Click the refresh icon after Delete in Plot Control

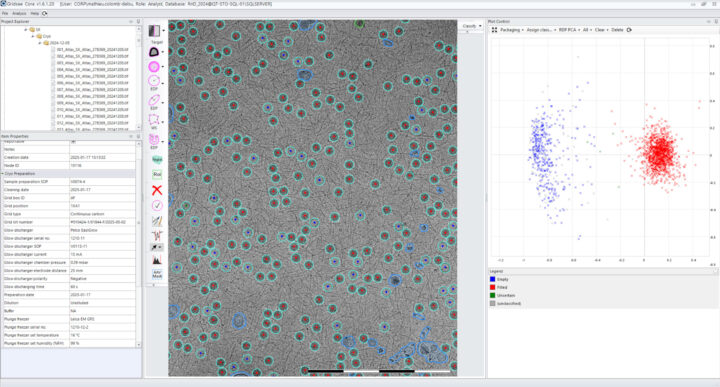click(x=629, y=30)
